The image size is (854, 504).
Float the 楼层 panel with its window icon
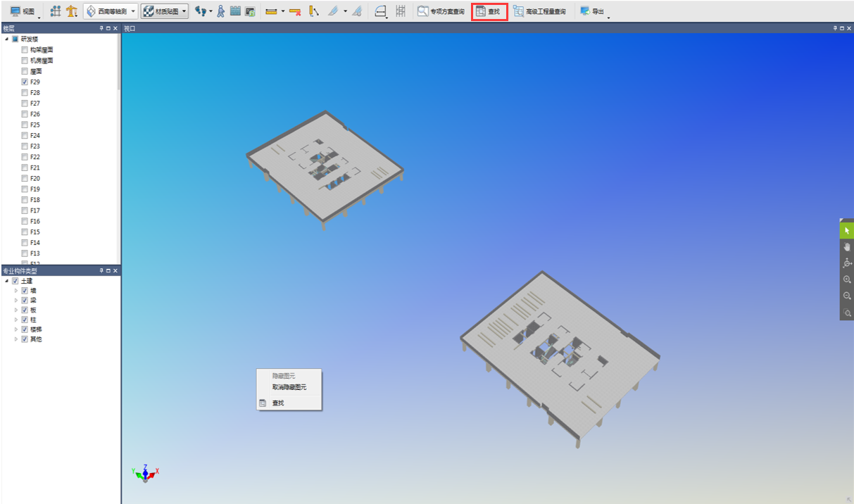pyautogui.click(x=108, y=28)
